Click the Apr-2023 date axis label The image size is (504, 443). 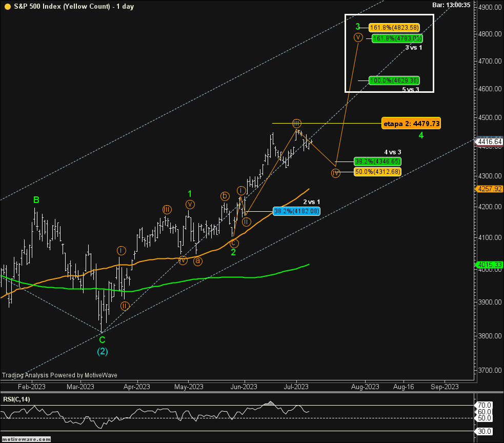pyautogui.click(x=136, y=387)
